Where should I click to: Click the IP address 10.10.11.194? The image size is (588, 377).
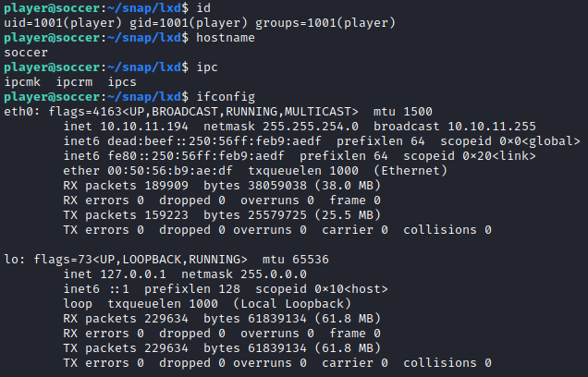point(144,127)
